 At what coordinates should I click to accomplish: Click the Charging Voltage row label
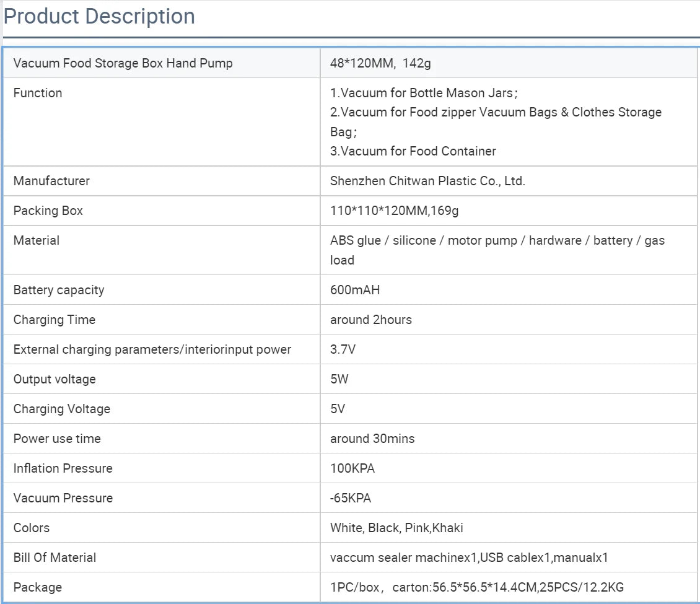[61, 409]
